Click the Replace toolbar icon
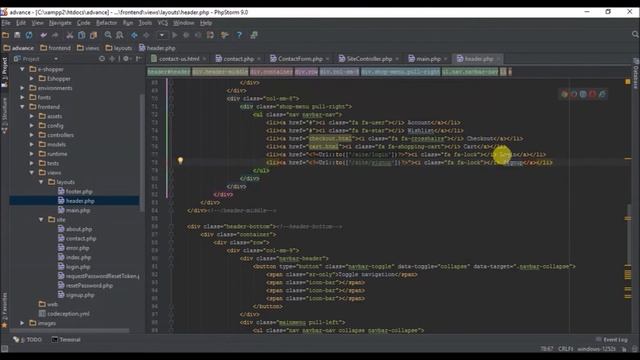 [x=120, y=35]
